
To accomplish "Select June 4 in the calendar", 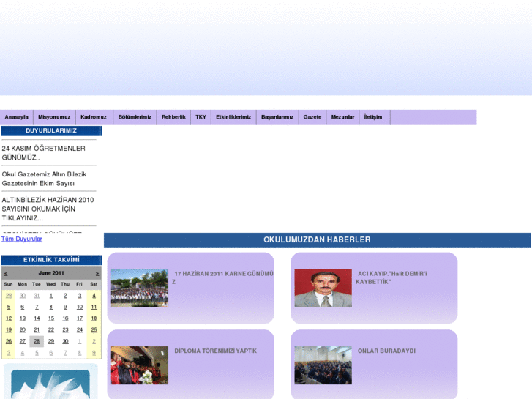I will click(x=94, y=296).
